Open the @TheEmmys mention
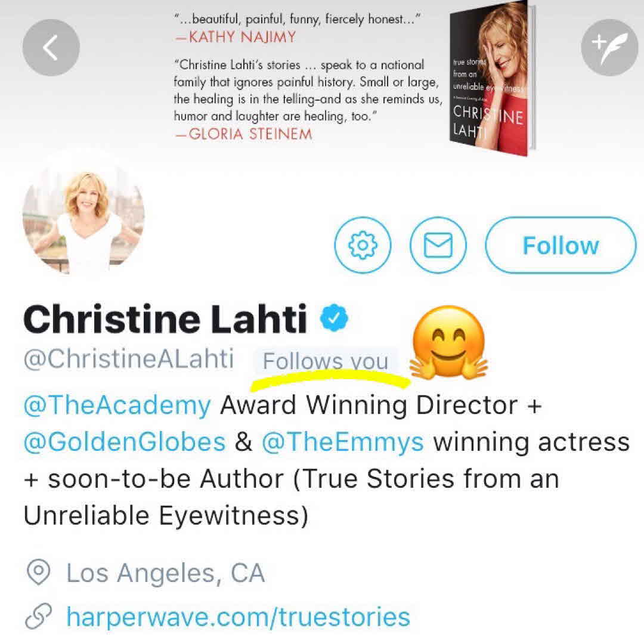Viewport: 644px width, 644px height. [342, 442]
